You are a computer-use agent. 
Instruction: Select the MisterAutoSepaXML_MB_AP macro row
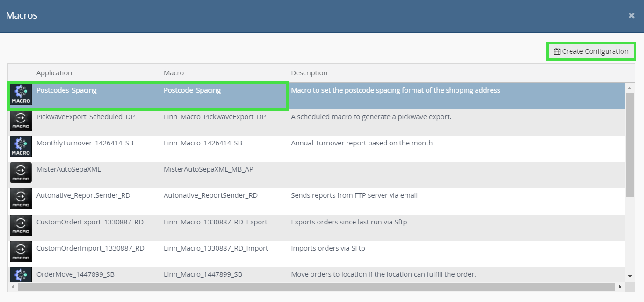(317, 175)
